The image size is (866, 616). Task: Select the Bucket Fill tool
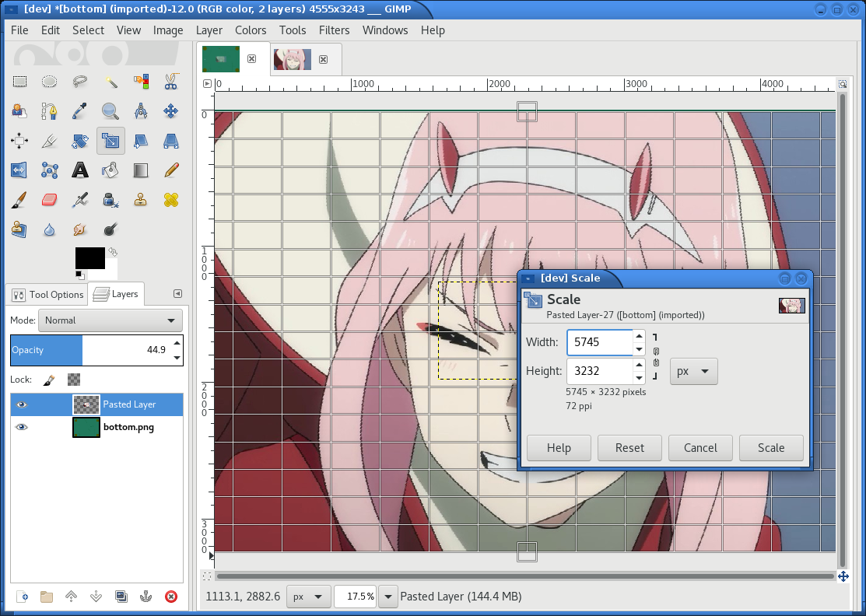[110, 170]
